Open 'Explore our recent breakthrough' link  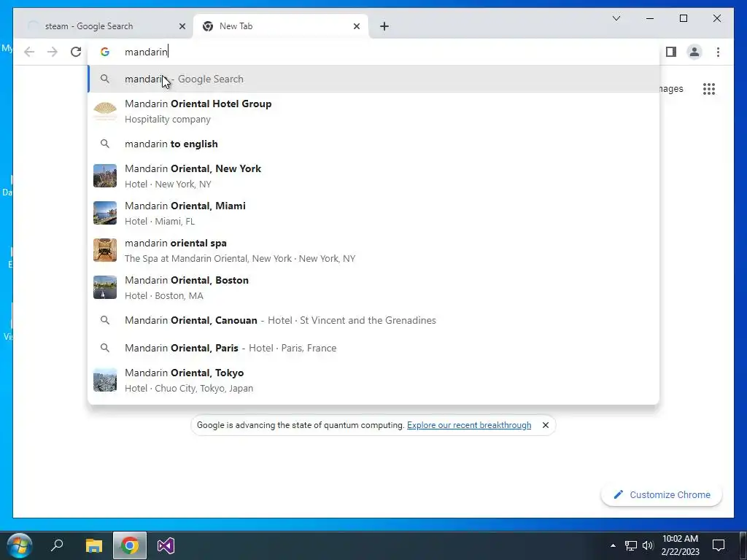click(469, 425)
